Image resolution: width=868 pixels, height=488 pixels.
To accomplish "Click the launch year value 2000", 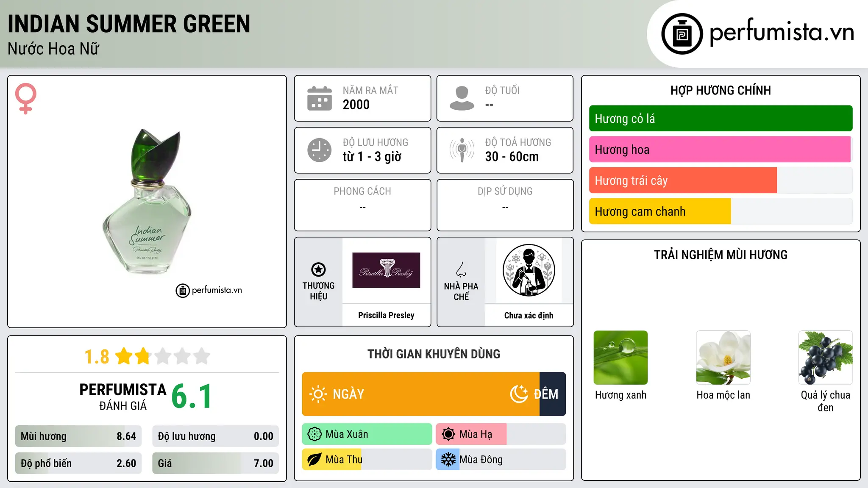I will tap(356, 105).
